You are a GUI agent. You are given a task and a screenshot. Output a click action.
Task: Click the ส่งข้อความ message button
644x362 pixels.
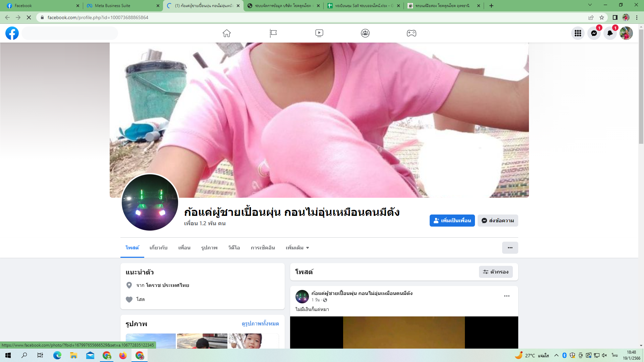click(498, 221)
